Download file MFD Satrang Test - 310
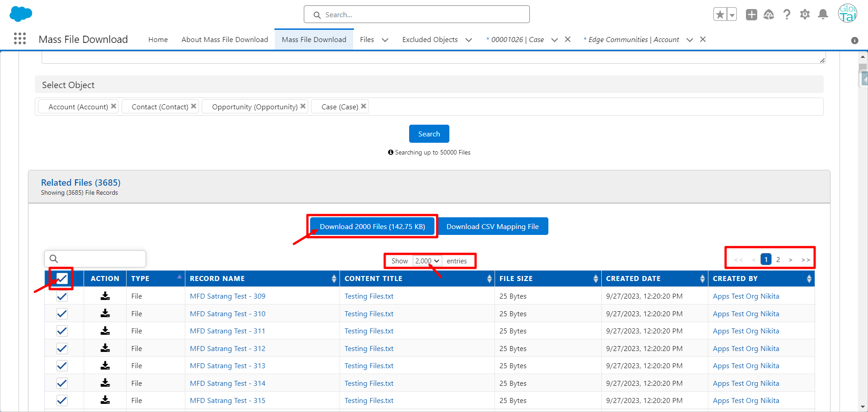Viewport: 868px width, 412px height. click(105, 313)
